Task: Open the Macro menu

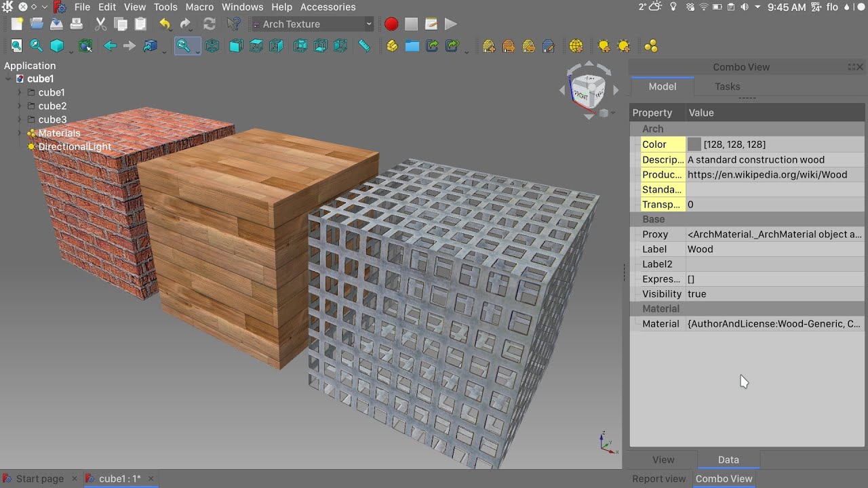Action: pos(199,7)
